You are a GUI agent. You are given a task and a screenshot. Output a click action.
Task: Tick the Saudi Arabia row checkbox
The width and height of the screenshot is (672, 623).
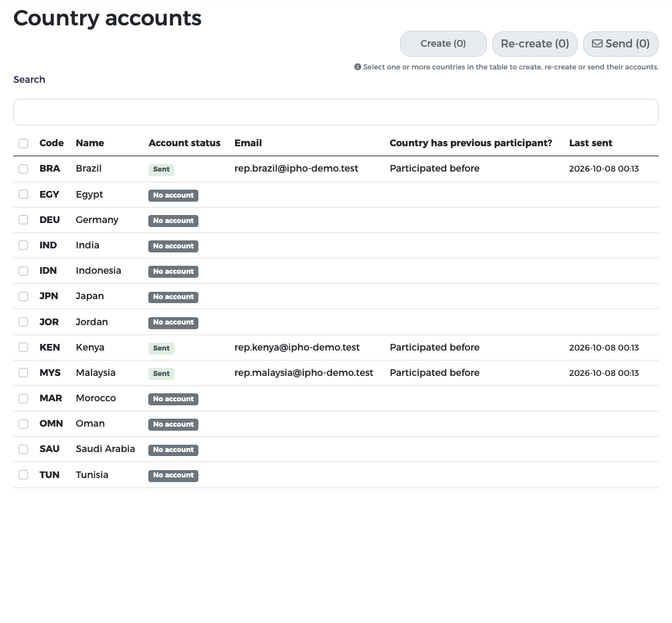(23, 449)
